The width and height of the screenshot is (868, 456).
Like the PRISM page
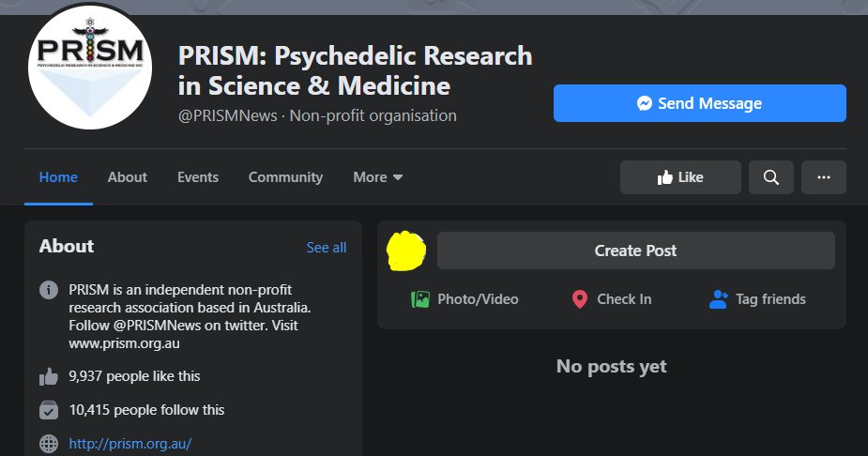coord(680,177)
